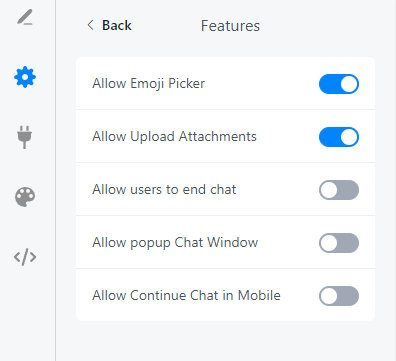Open the plug integrations icon

pos(25,137)
